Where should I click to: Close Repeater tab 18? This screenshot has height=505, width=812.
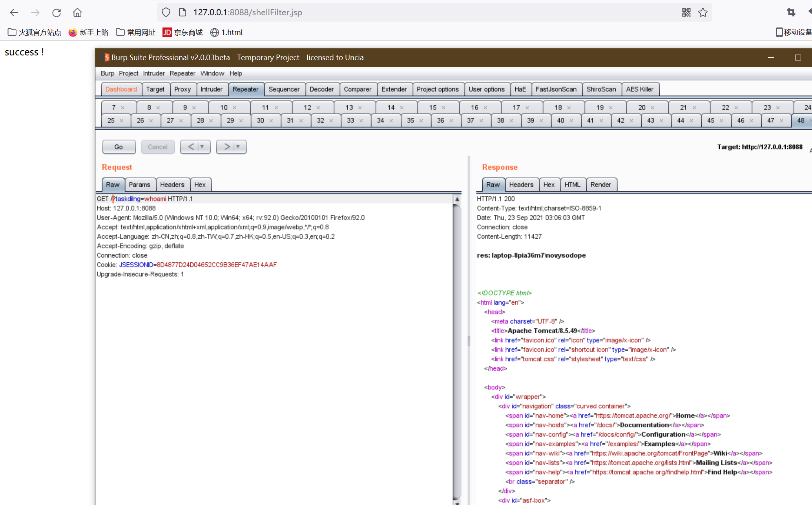click(569, 108)
